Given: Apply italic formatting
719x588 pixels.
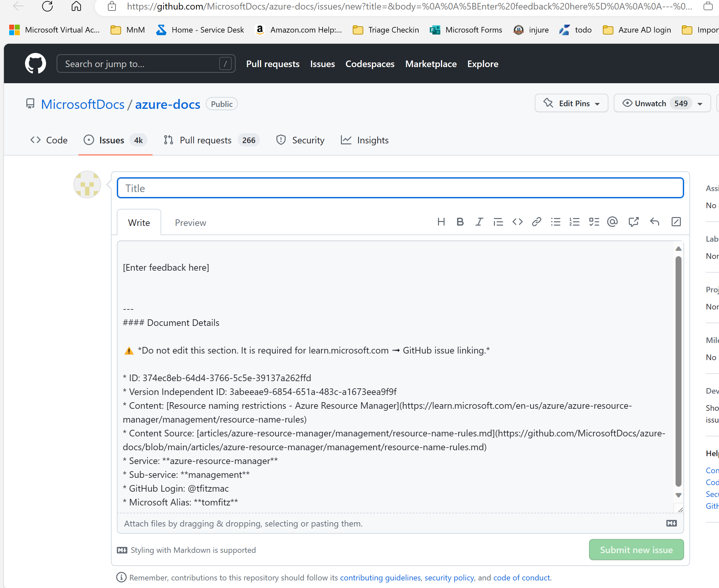Looking at the screenshot, I should pyautogui.click(x=479, y=222).
